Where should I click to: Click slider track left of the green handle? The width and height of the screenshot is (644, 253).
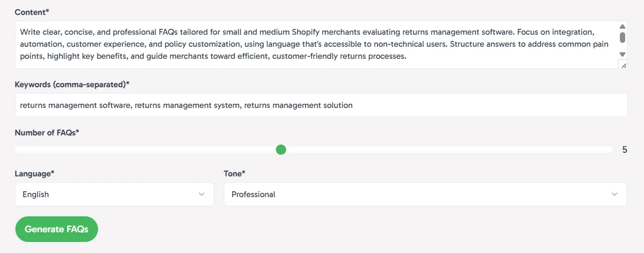point(145,150)
